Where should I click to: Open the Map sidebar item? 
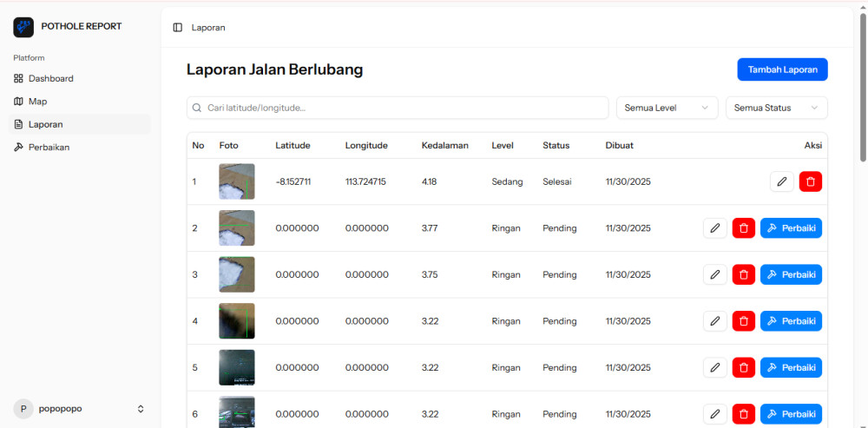(x=37, y=102)
